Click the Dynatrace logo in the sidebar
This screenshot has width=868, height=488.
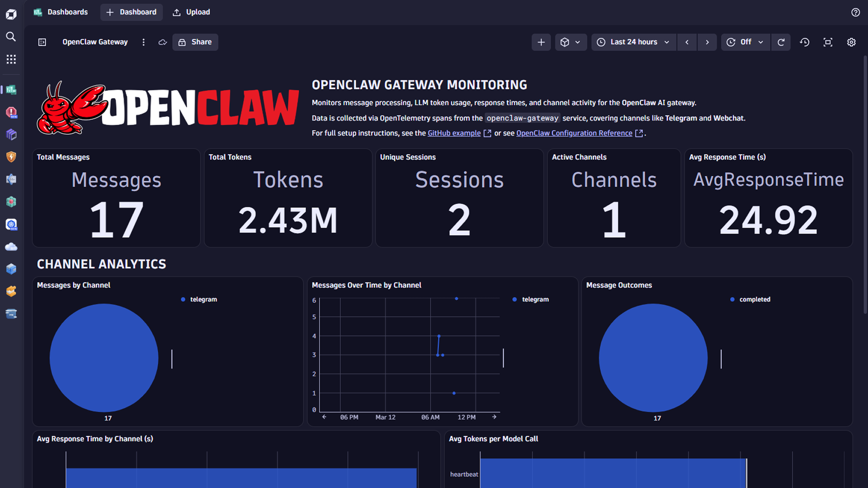[x=11, y=14]
